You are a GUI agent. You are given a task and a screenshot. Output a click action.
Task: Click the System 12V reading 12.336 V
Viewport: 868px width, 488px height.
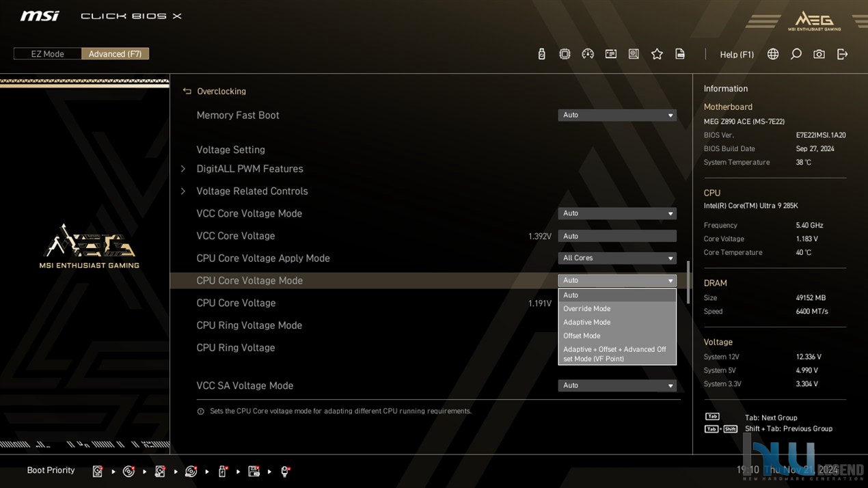[x=809, y=357]
